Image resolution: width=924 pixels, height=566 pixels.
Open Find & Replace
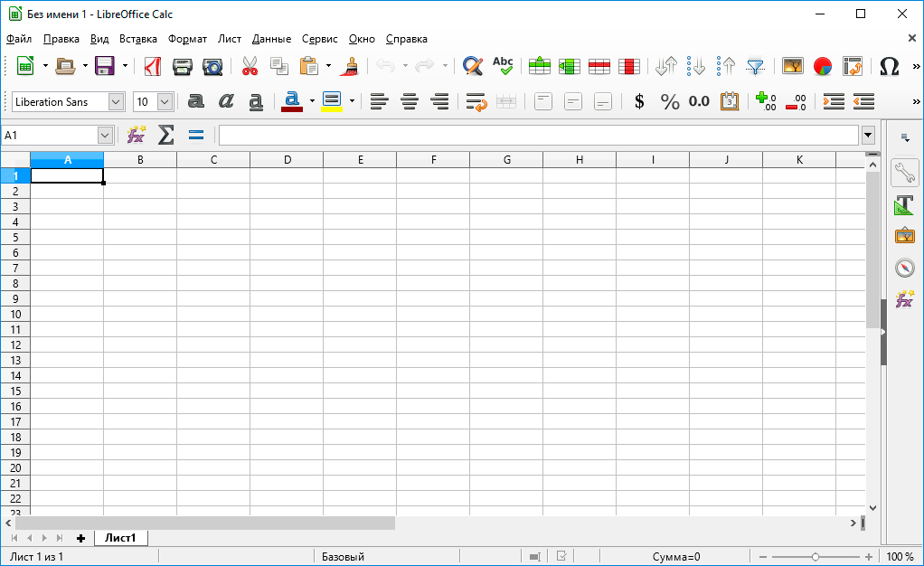473,66
